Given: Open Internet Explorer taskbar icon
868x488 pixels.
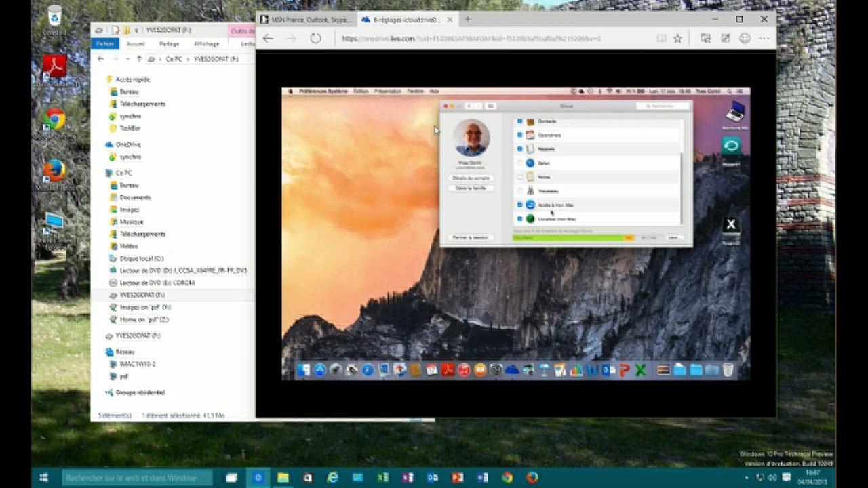Looking at the screenshot, I should pos(332,478).
